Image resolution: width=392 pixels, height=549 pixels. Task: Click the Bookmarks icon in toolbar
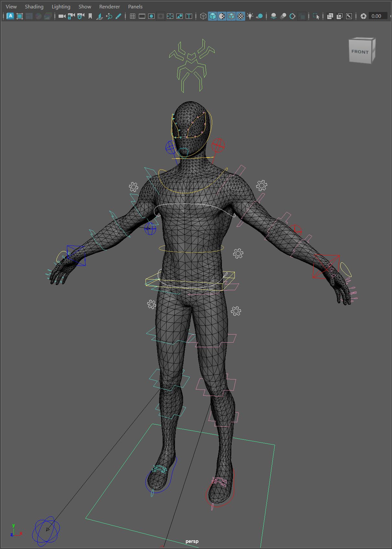[90, 16]
